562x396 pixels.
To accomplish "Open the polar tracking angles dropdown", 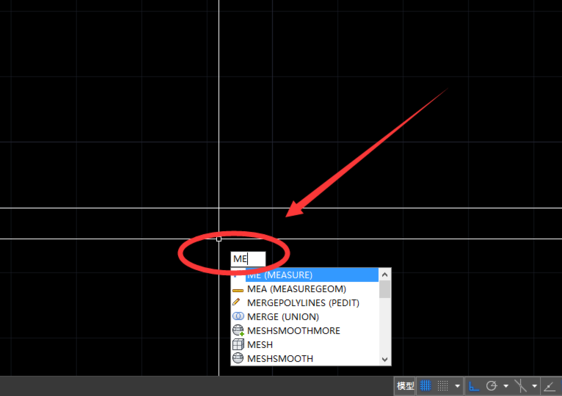I will [x=506, y=386].
